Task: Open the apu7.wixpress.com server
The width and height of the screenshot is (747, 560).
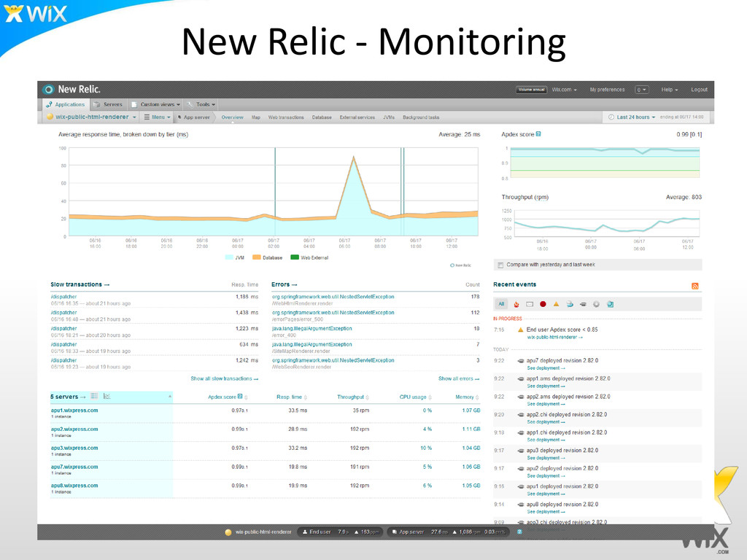Action: pyautogui.click(x=74, y=467)
